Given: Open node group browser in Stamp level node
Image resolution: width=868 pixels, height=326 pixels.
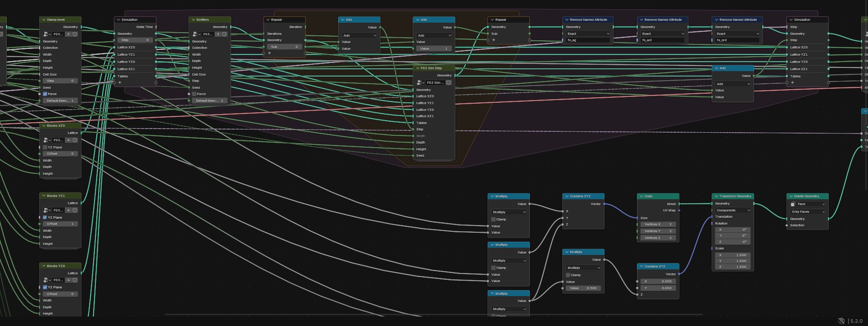Looking at the screenshot, I should [x=47, y=34].
